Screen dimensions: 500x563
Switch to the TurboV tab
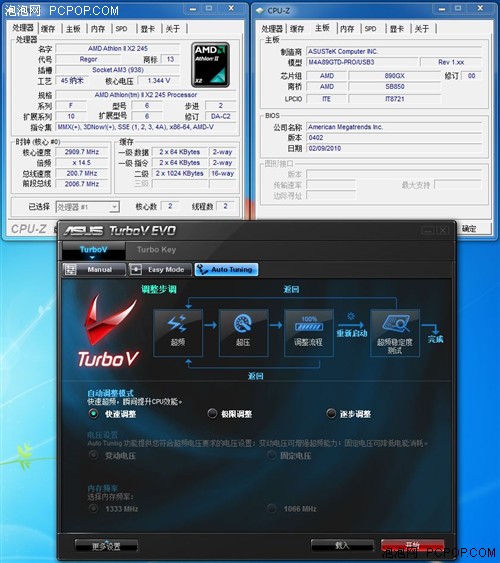tap(94, 250)
